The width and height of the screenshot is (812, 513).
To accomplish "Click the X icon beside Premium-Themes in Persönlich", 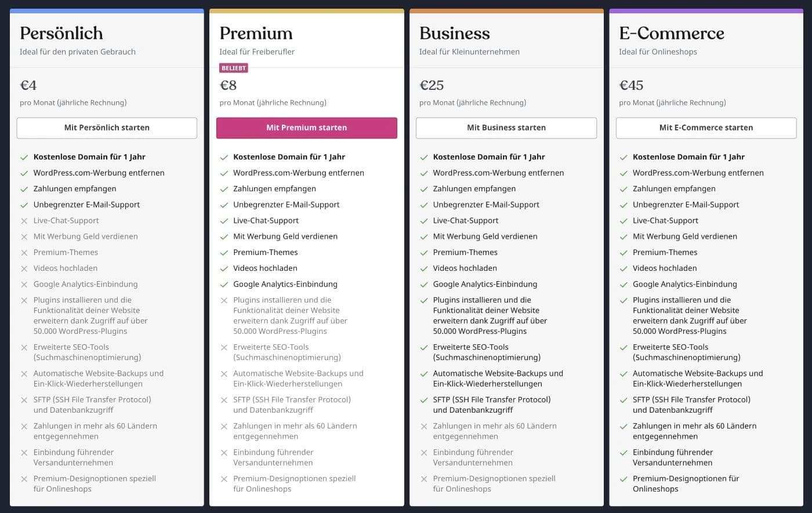I will 24,252.
